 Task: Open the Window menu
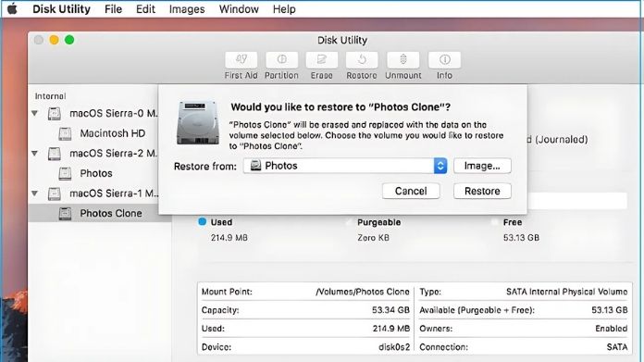coord(239,9)
